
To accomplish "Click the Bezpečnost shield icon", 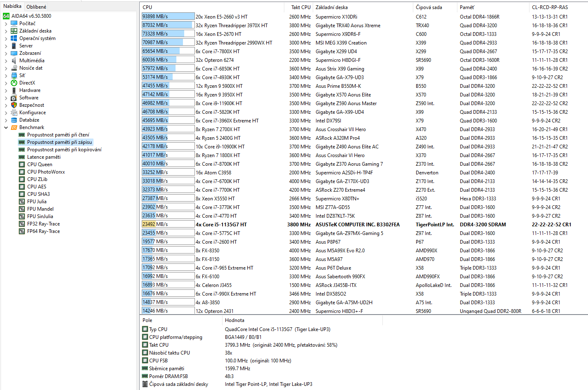I will click(14, 105).
